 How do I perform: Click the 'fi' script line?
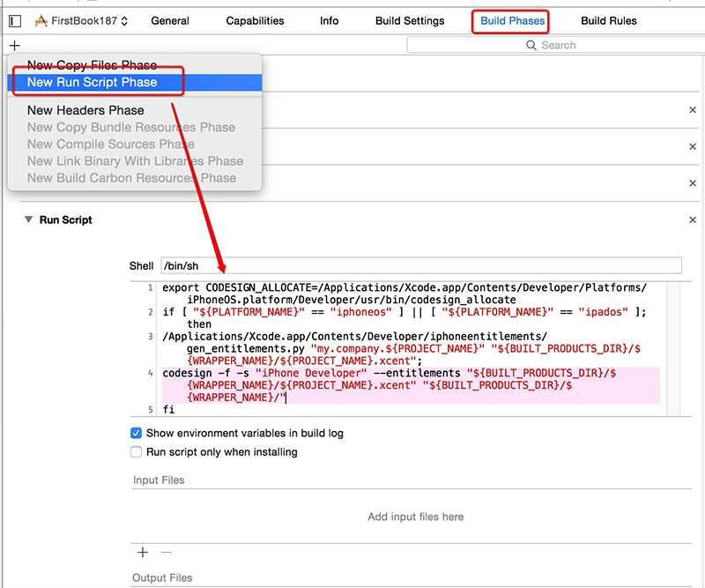(x=168, y=409)
